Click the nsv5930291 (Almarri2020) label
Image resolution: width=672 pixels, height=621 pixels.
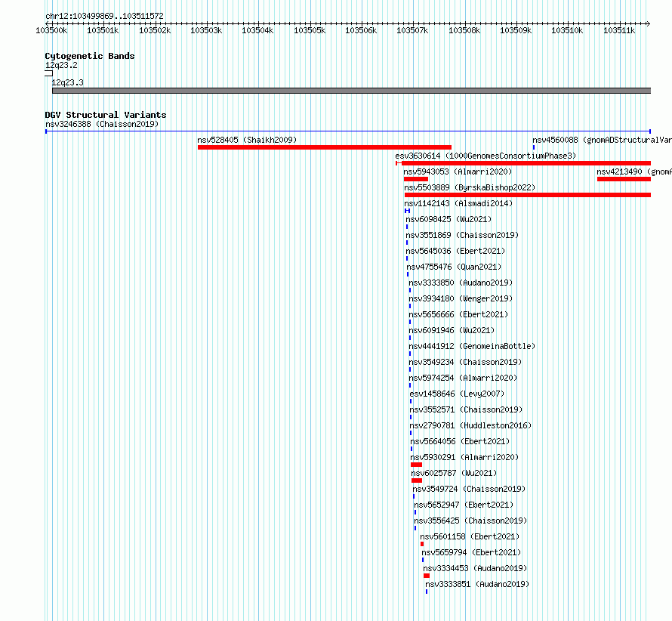pyautogui.click(x=464, y=457)
